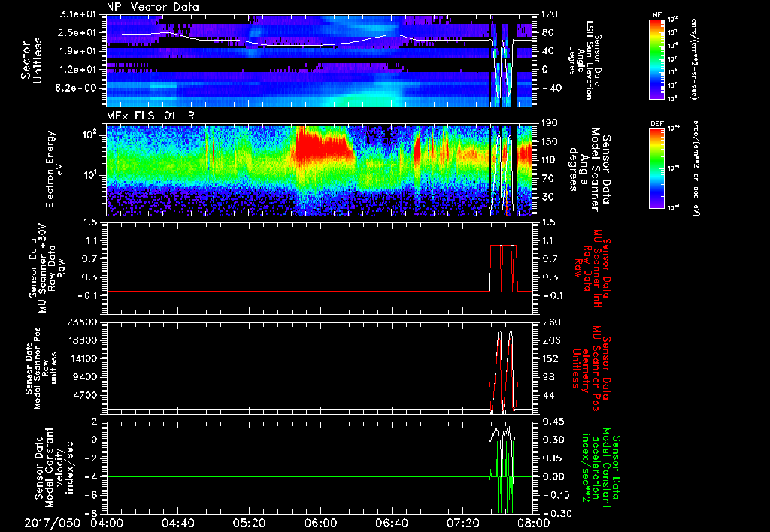
Task: Click the 23500 scanner position tick label
Action: pyautogui.click(x=82, y=322)
